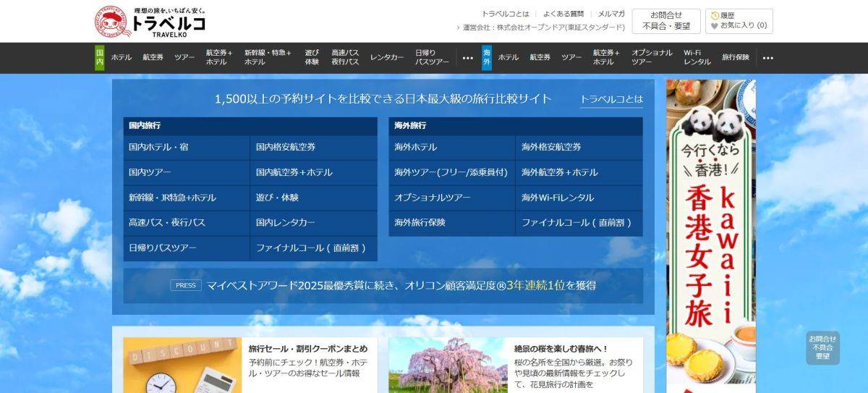The height and width of the screenshot is (393, 868).
Task: Select overseas ファイナルコール(直前割) tile
Action: [x=579, y=223]
